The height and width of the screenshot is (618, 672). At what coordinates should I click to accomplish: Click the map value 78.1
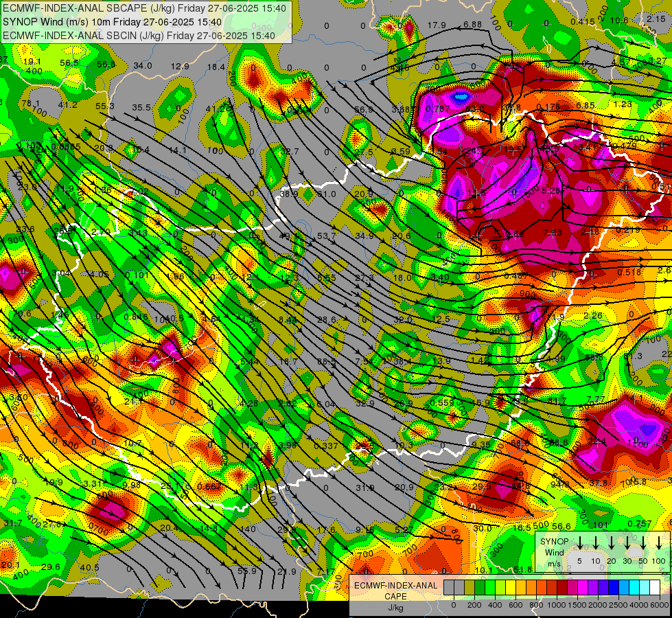[x=30, y=104]
